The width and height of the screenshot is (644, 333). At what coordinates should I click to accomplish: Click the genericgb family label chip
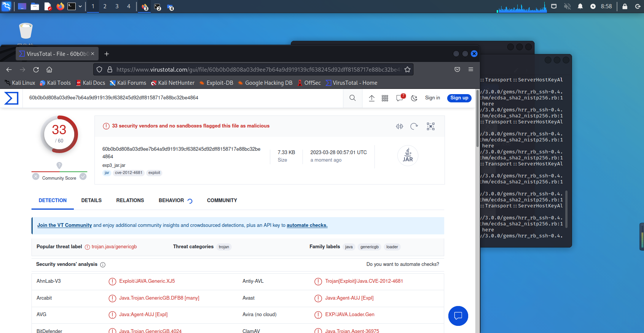click(x=369, y=247)
